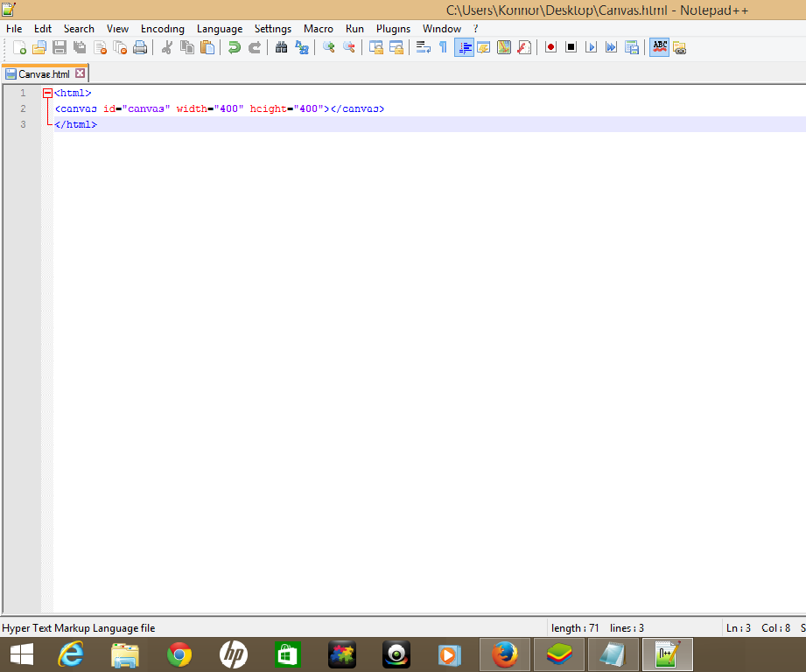Toggle Word Wrap in the toolbar

click(x=423, y=48)
